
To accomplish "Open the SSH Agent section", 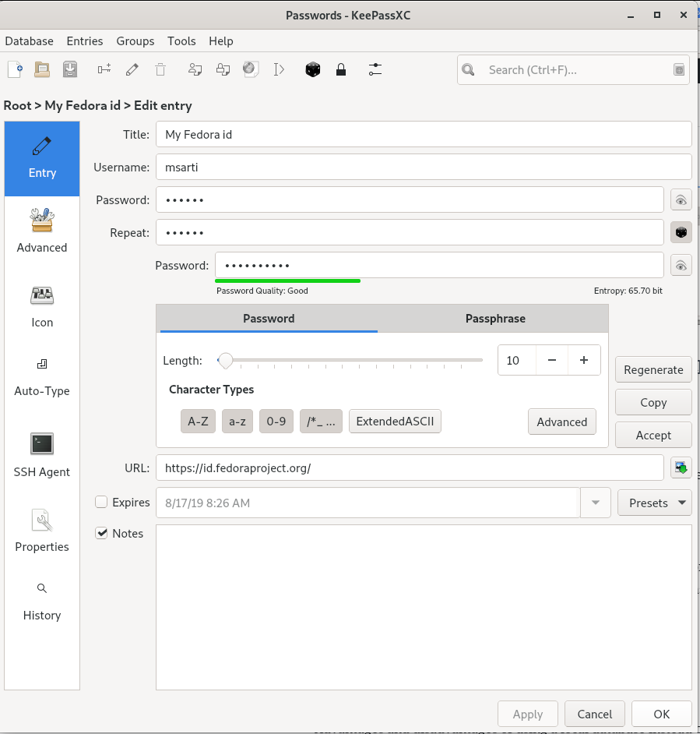I will point(42,454).
